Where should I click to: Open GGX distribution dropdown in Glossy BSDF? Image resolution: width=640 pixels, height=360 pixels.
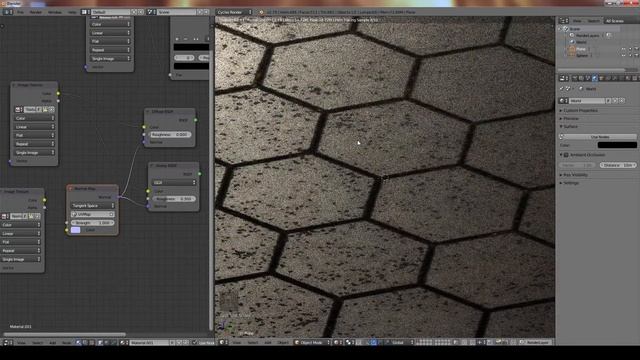[174, 182]
